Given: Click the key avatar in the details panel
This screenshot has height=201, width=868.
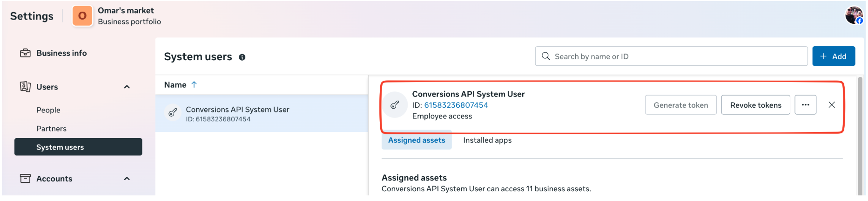Looking at the screenshot, I should click(x=395, y=105).
